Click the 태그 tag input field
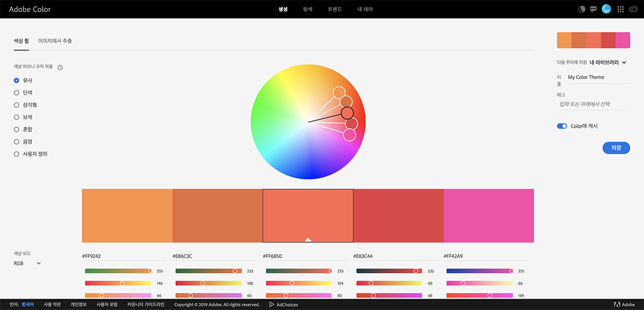This screenshot has height=310, width=644. (x=594, y=104)
